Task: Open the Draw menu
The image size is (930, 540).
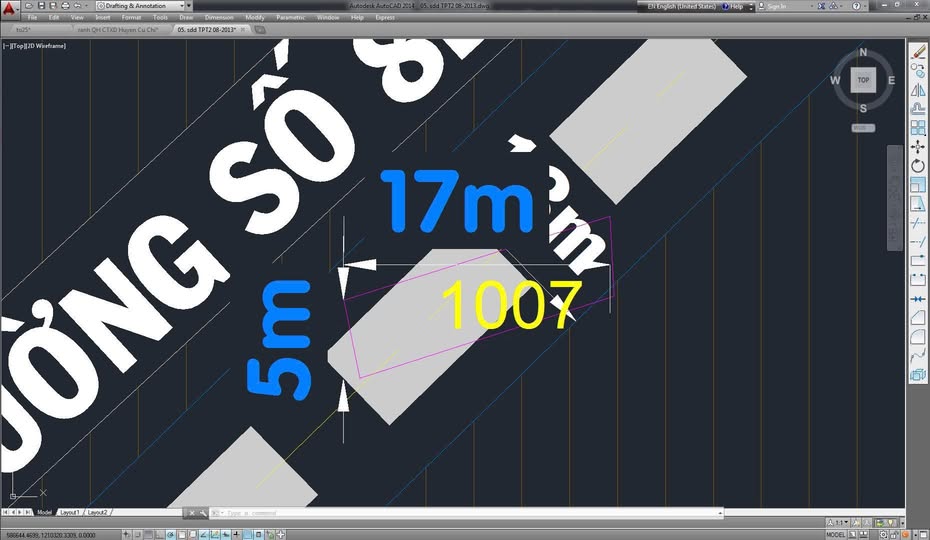Action: coord(186,18)
